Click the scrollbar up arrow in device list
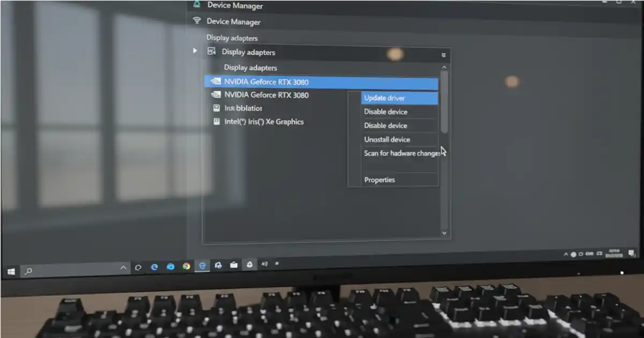The width and height of the screenshot is (644, 338). [x=444, y=67]
